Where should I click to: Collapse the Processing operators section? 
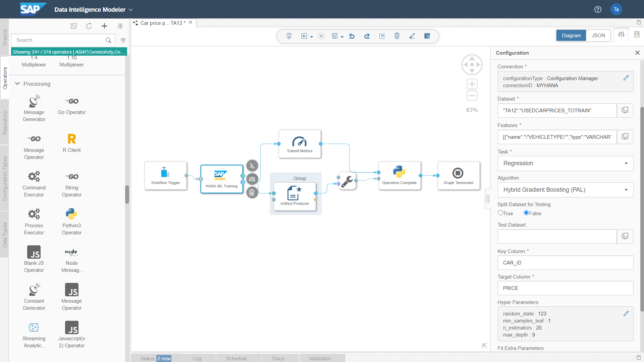tap(17, 84)
